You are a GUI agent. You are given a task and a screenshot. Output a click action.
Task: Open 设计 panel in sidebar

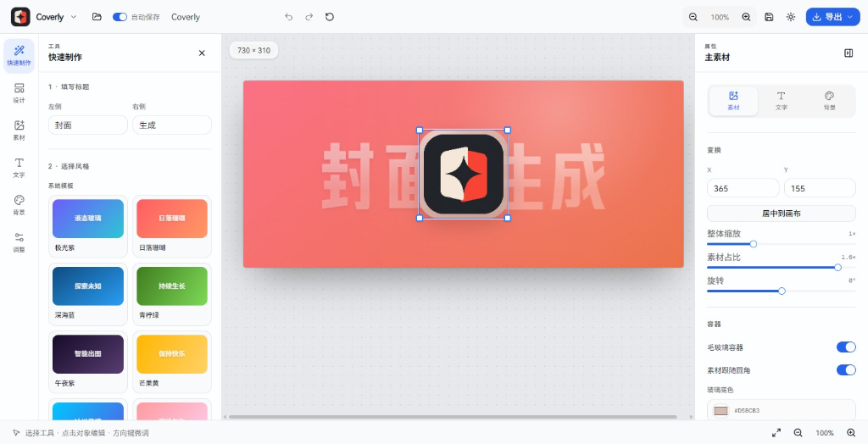19,93
